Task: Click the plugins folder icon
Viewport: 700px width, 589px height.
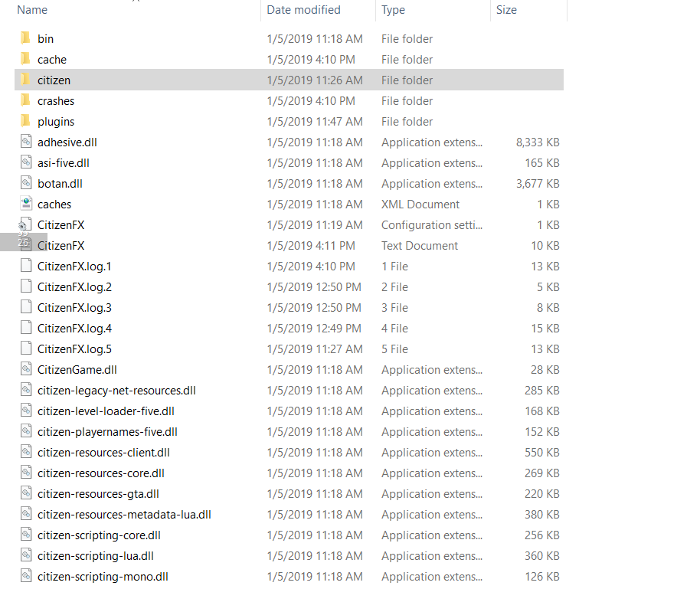Action: [x=25, y=121]
